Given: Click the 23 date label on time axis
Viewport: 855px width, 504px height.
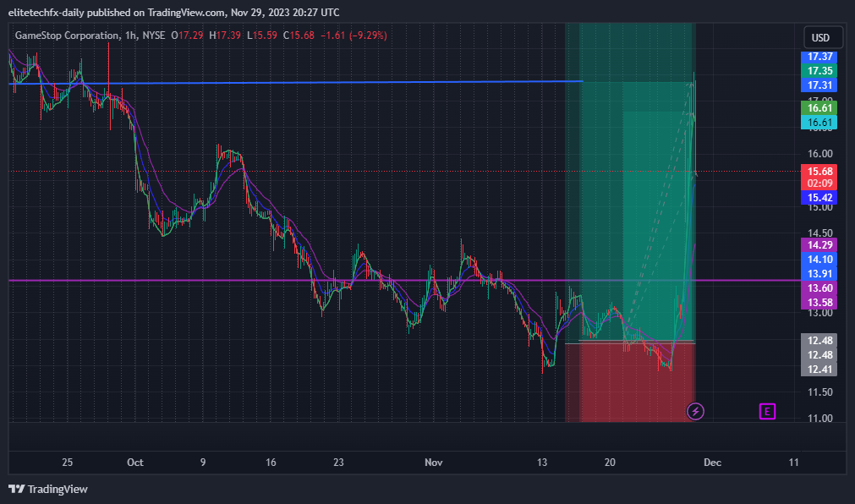Looking at the screenshot, I should [338, 463].
